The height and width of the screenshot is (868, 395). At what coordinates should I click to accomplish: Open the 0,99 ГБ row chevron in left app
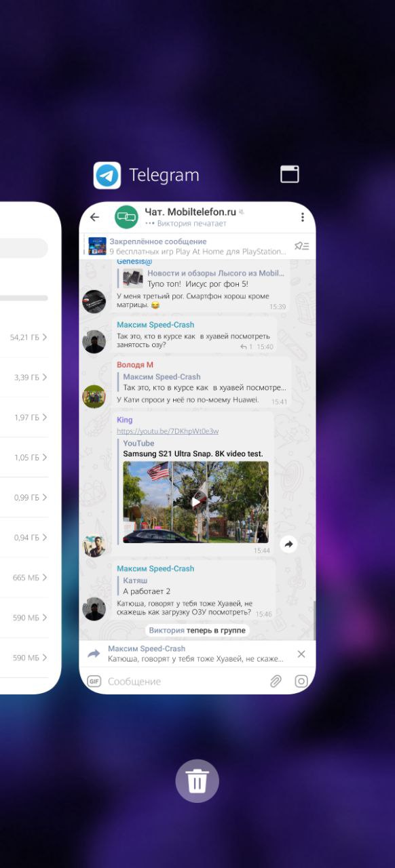tap(44, 497)
